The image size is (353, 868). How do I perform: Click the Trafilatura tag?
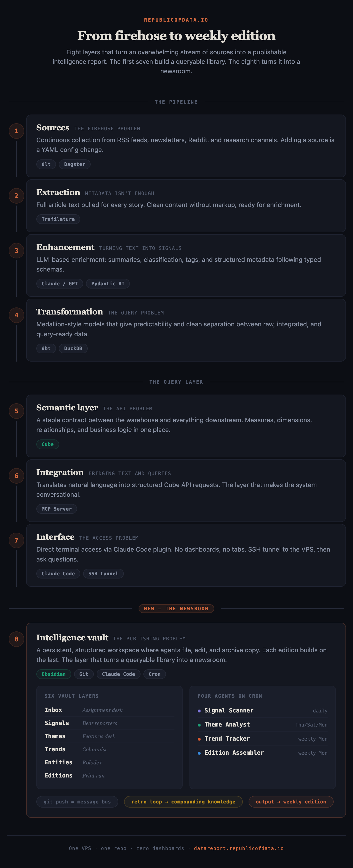[58, 219]
